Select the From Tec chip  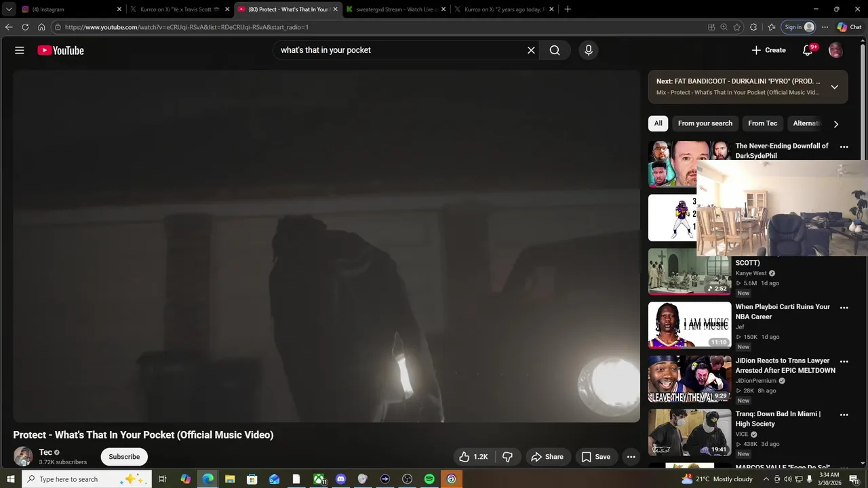click(762, 123)
